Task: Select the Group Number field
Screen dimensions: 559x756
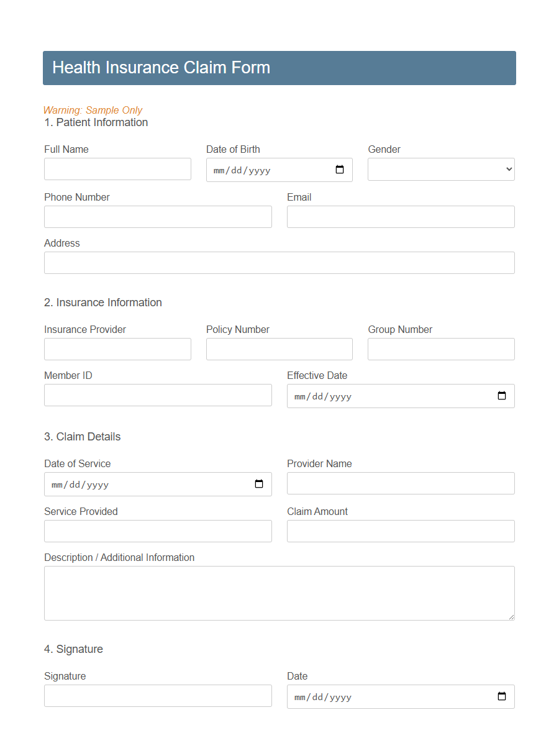Action: click(x=441, y=349)
